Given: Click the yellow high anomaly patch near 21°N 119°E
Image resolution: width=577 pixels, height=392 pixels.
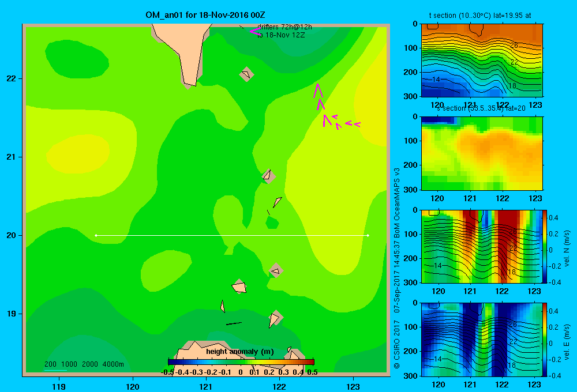Looking at the screenshot, I should [78, 153].
